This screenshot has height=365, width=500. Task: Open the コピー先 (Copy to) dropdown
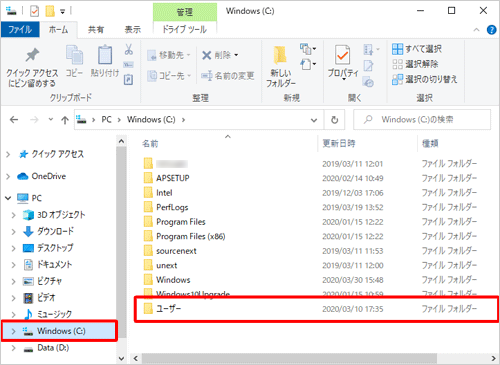[x=169, y=76]
